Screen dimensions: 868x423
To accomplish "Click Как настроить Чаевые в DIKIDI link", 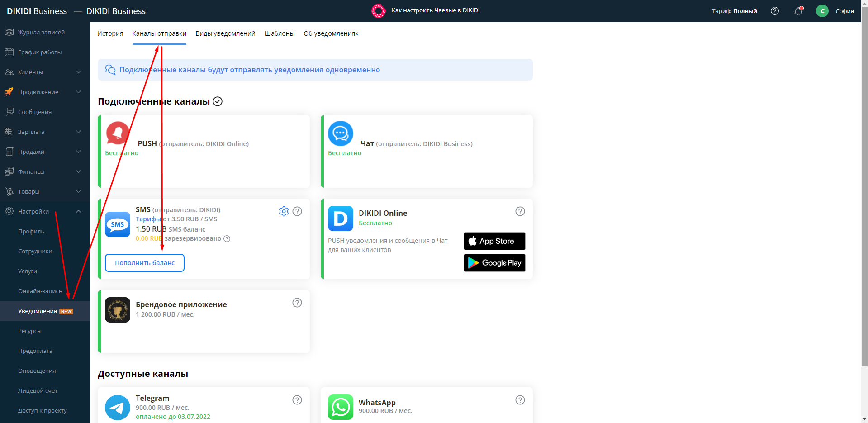I will click(436, 10).
